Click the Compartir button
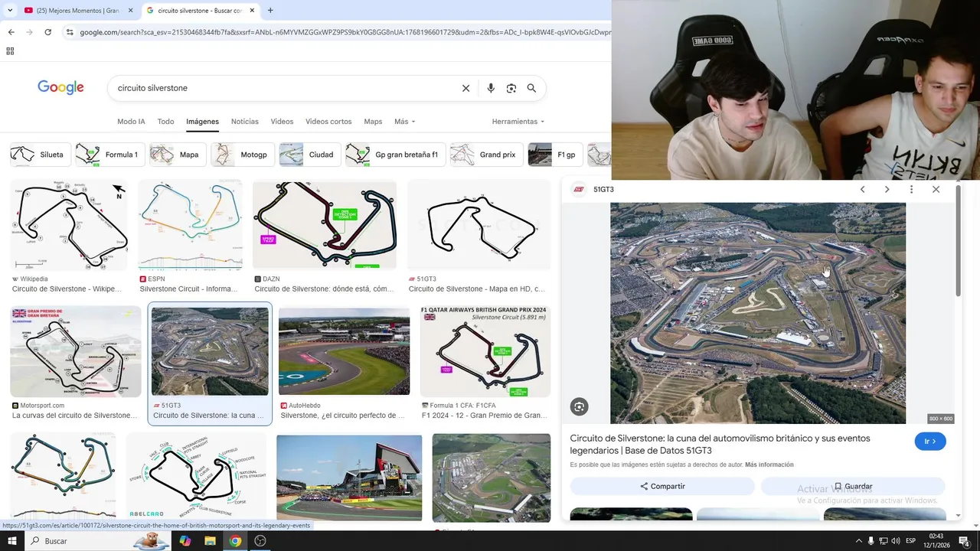This screenshot has height=551, width=980. pos(662,487)
